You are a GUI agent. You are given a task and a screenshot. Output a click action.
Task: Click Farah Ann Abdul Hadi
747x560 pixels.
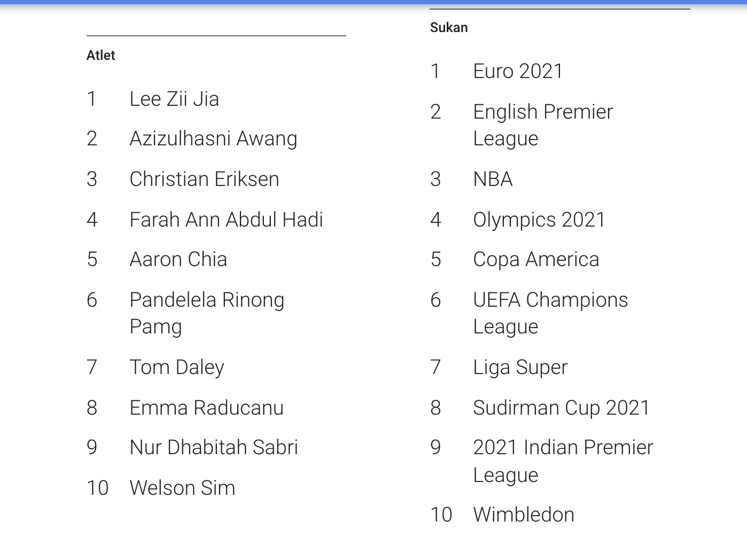point(226,220)
